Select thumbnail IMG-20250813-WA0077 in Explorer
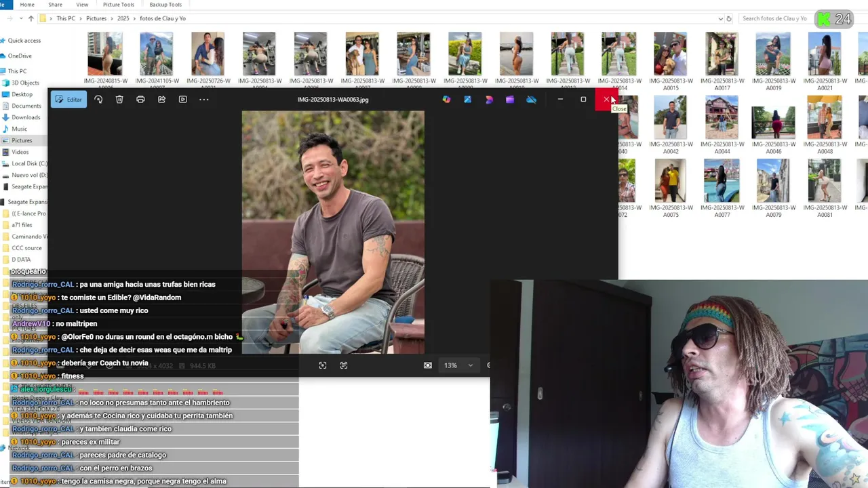The image size is (868, 488). coord(722,181)
